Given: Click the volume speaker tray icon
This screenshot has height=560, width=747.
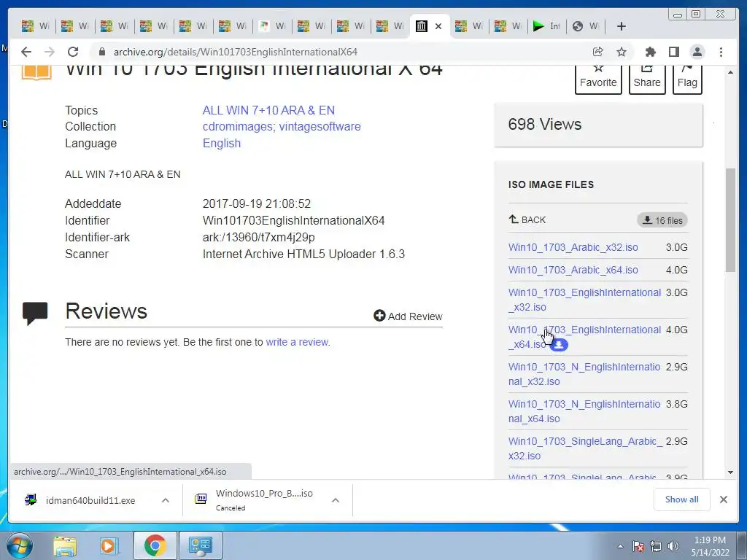Looking at the screenshot, I should pos(673,546).
